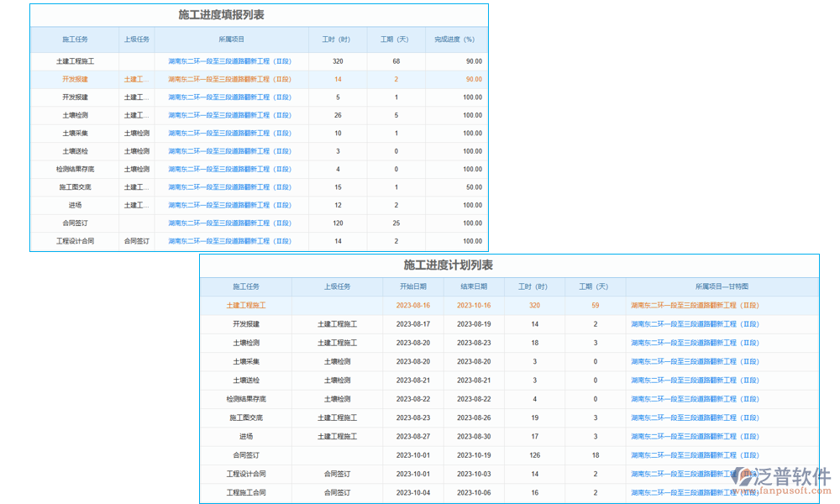
Task: Select 土建工程施工 task in plan list
Action: [x=244, y=305]
